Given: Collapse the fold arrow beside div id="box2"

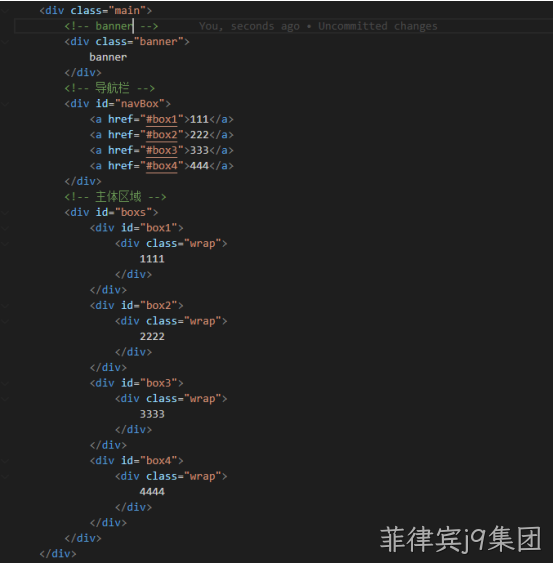Looking at the screenshot, I should tap(5, 306).
